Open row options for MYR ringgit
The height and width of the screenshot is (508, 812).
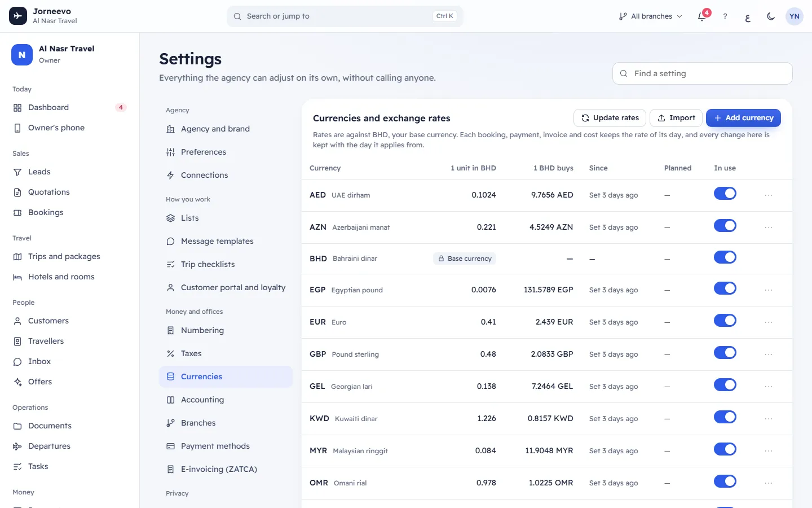pos(769,451)
